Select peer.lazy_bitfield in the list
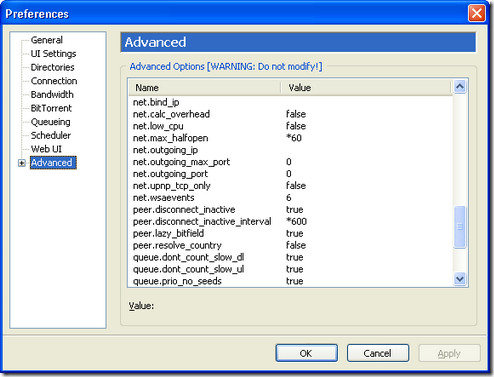Viewport: 494px width, 377px height. coord(290,234)
